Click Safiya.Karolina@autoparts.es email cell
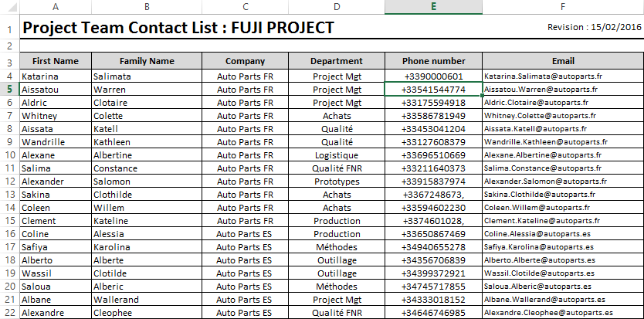 coord(563,247)
